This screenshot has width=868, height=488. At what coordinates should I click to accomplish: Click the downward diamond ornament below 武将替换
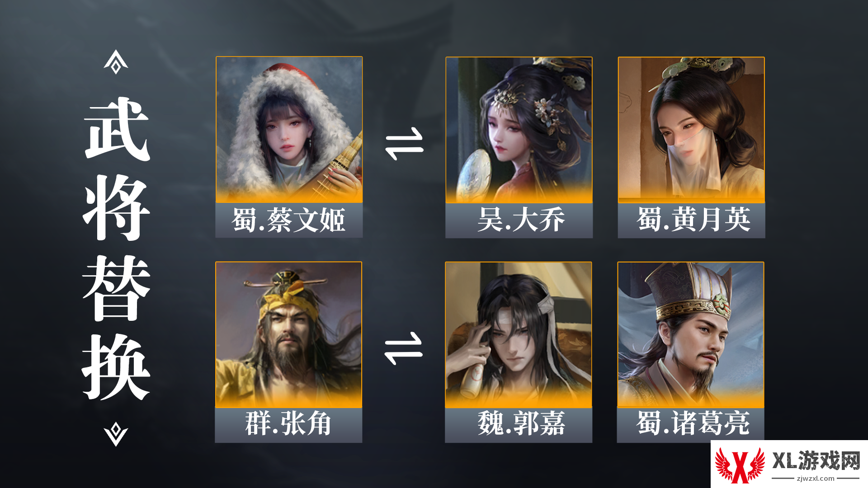(116, 434)
